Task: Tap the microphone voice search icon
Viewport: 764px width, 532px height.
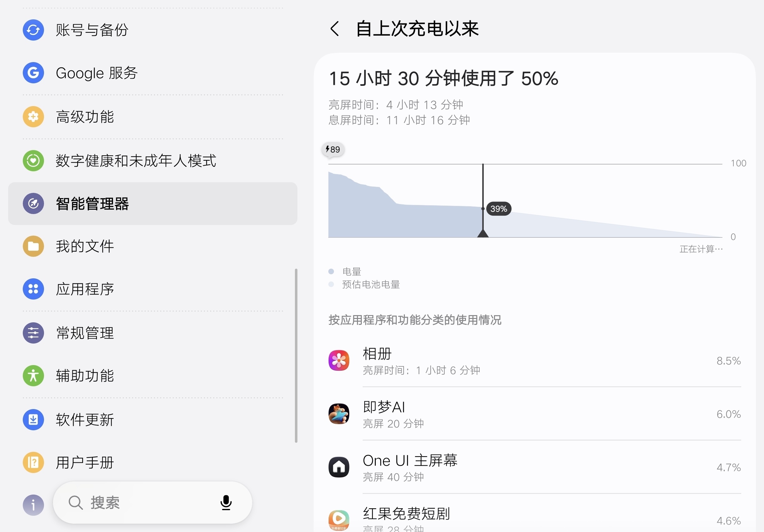Action: click(226, 502)
